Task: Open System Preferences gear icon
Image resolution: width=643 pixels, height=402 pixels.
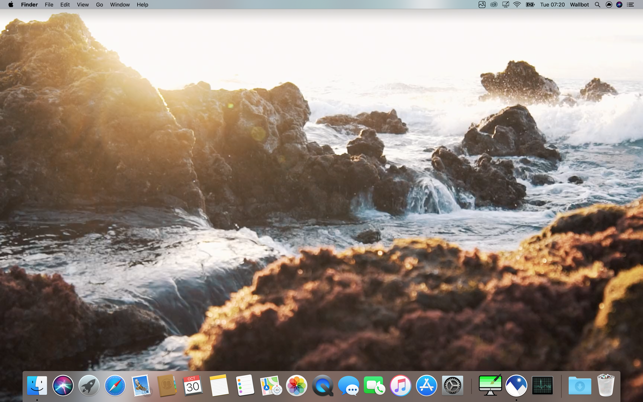Action: tap(453, 385)
